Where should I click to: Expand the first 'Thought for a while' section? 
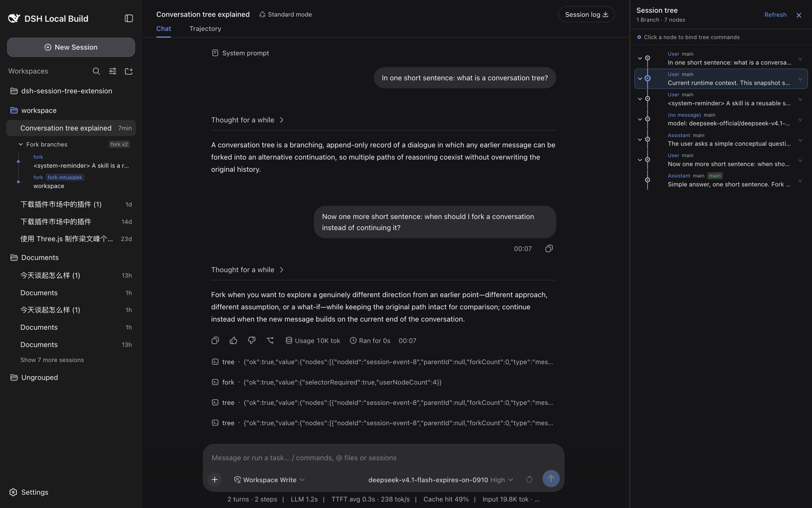pyautogui.click(x=248, y=120)
